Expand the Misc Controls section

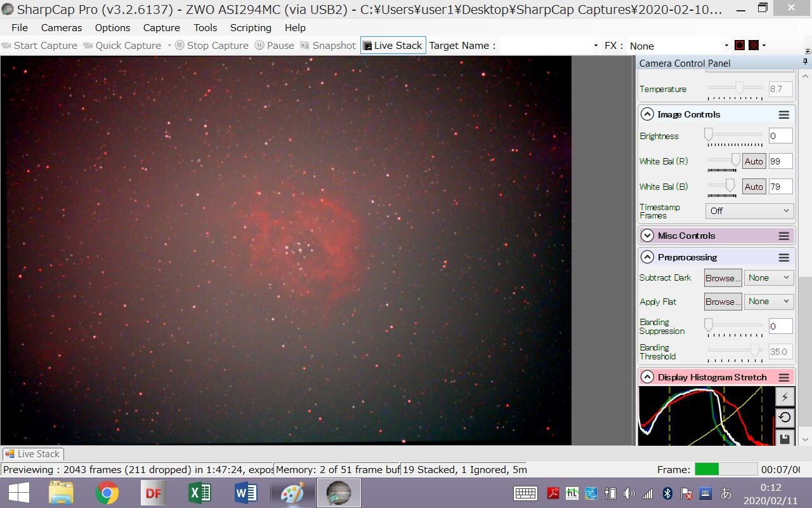(647, 236)
